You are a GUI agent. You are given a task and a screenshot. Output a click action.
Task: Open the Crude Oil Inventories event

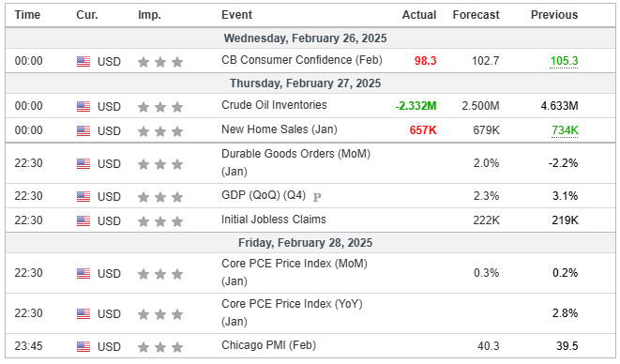274,105
